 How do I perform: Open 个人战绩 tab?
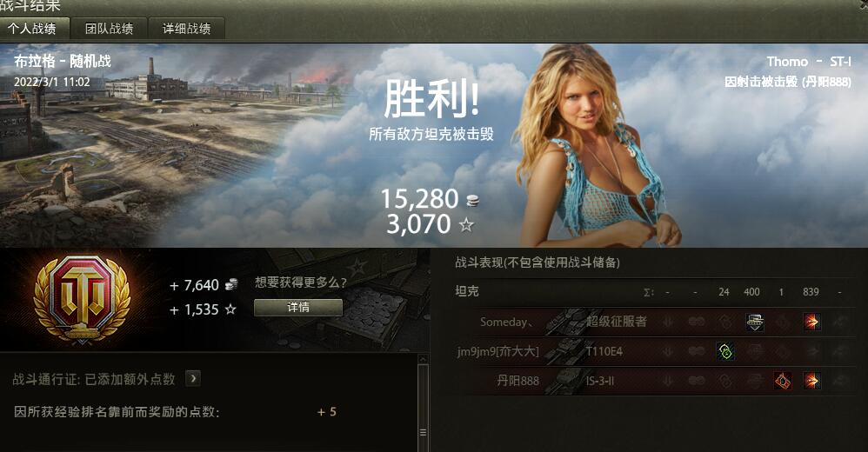pyautogui.click(x=34, y=29)
